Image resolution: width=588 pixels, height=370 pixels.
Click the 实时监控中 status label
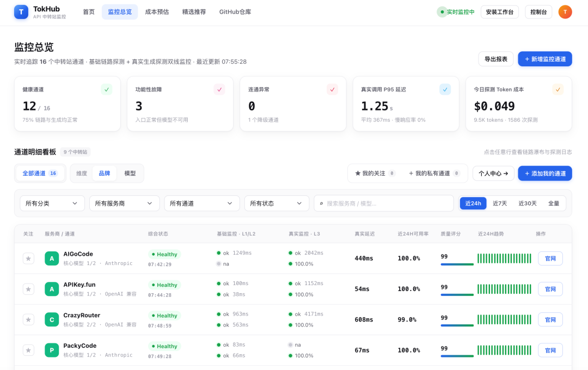pos(460,12)
